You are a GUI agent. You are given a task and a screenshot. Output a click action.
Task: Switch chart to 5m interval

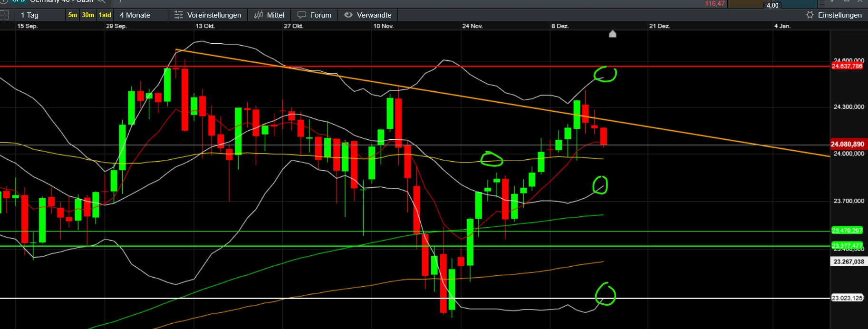pyautogui.click(x=73, y=15)
